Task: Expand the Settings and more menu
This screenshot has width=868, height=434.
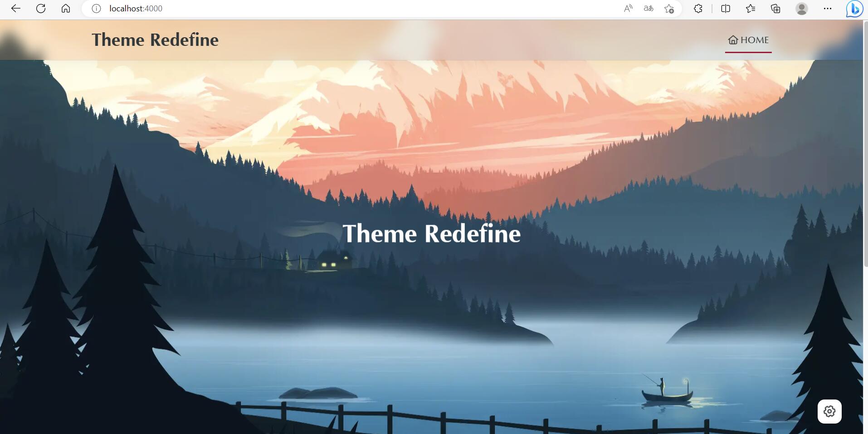Action: point(828,9)
